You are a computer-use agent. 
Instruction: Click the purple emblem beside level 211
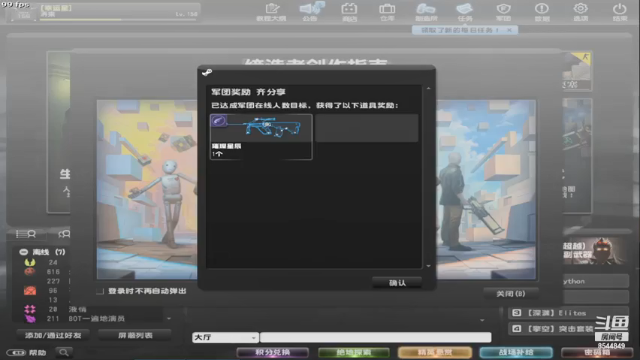[30, 318]
